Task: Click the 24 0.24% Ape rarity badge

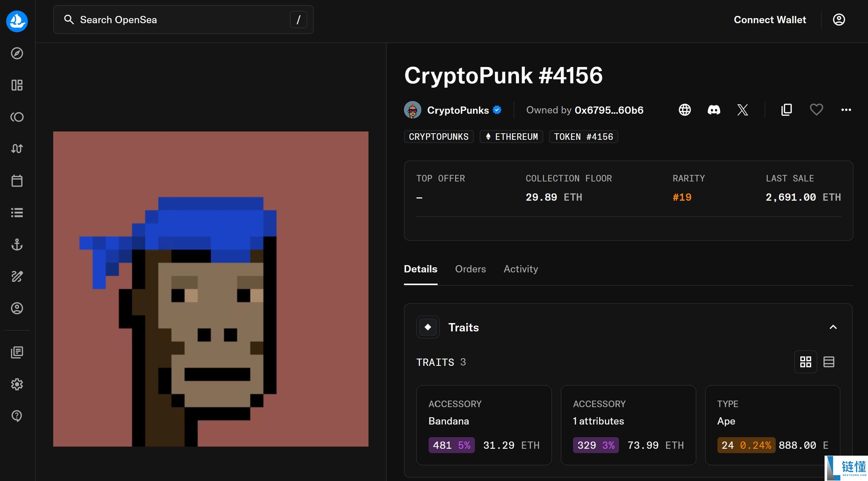Action: (x=746, y=445)
